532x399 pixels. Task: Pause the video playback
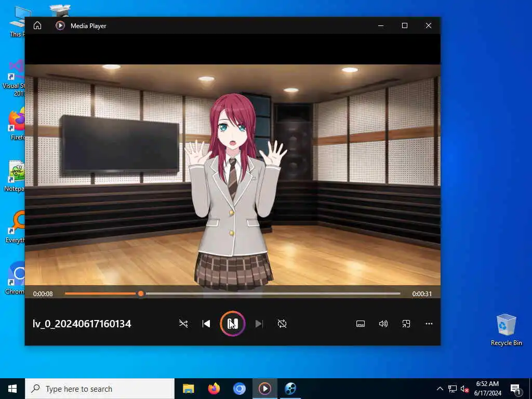[x=232, y=324]
